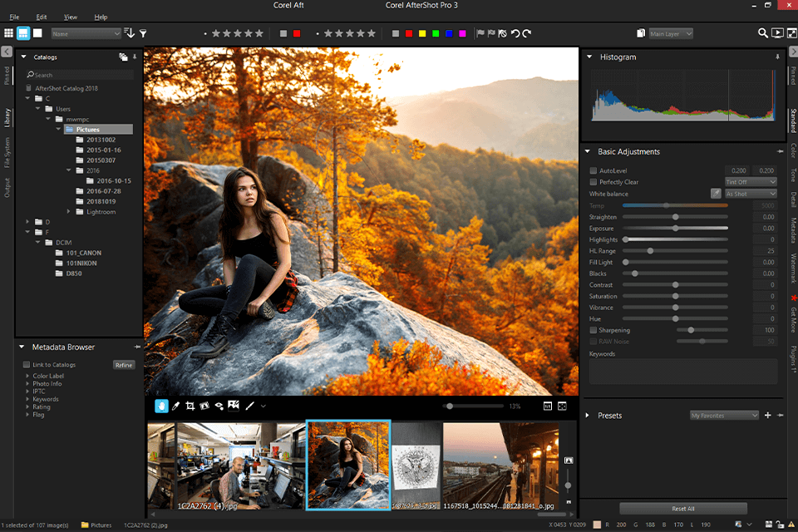
Task: Click the White balance picker button
Action: coord(716,194)
